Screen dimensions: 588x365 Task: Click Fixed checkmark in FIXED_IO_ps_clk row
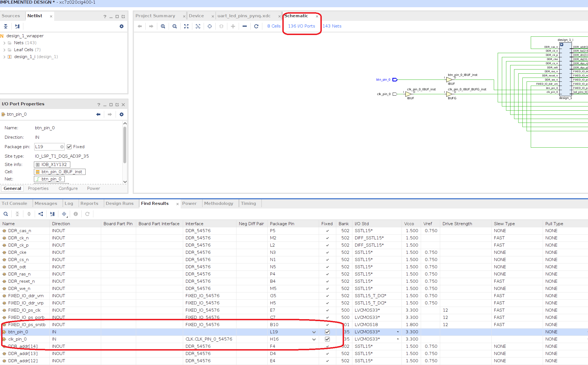point(327,310)
